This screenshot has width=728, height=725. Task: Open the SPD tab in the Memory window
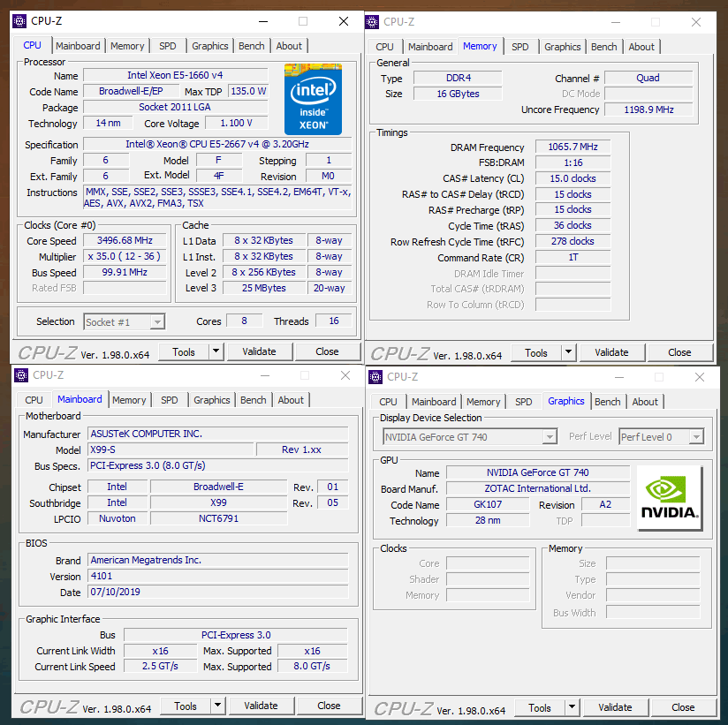520,47
